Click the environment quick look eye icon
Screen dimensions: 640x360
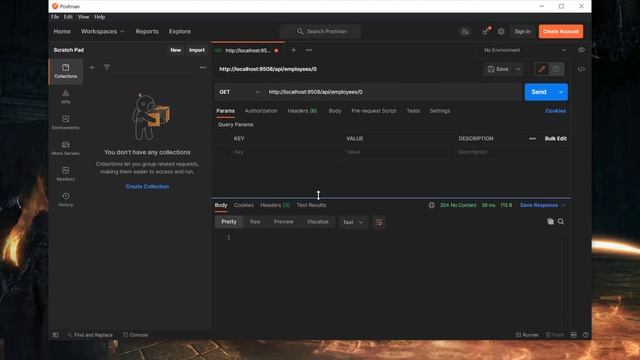click(581, 50)
